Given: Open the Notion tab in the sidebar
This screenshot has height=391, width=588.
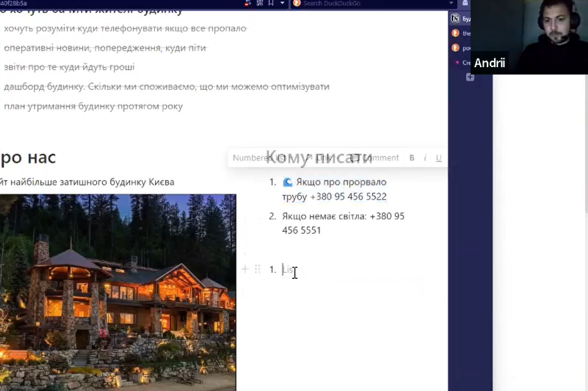Looking at the screenshot, I should pyautogui.click(x=457, y=19).
